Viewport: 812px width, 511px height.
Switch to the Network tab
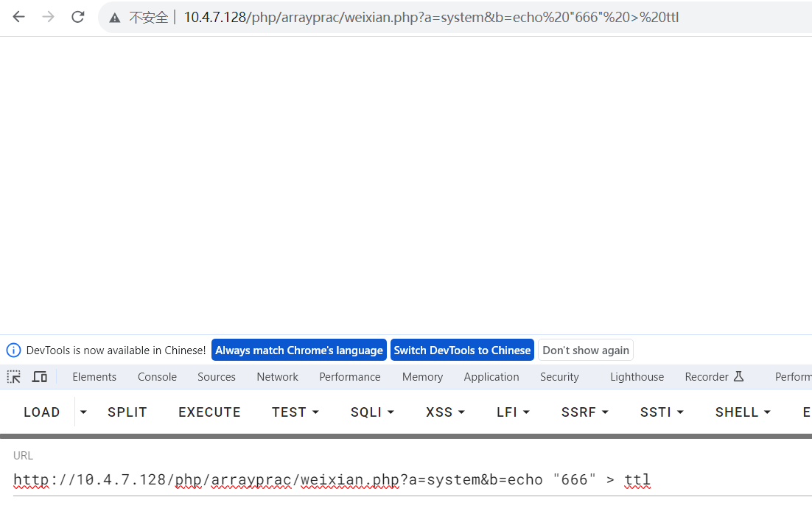[x=278, y=377]
